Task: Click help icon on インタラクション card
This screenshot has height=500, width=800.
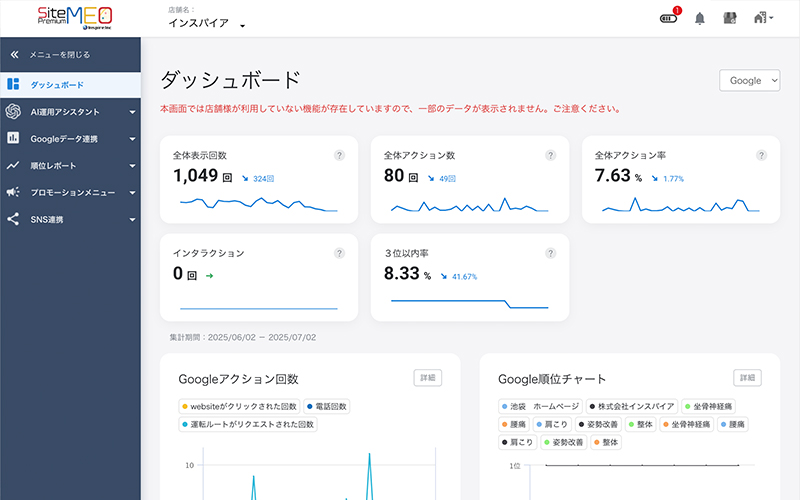Action: tap(339, 254)
